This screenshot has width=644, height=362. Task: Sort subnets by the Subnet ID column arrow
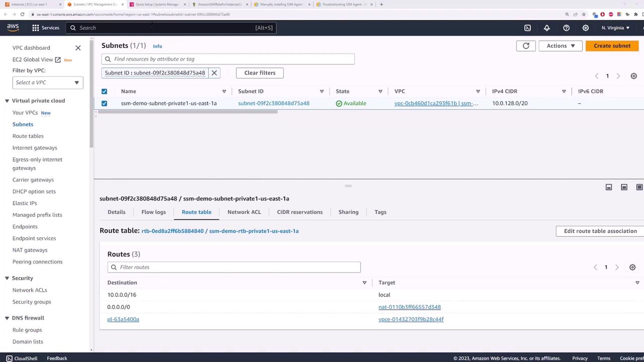tap(321, 92)
